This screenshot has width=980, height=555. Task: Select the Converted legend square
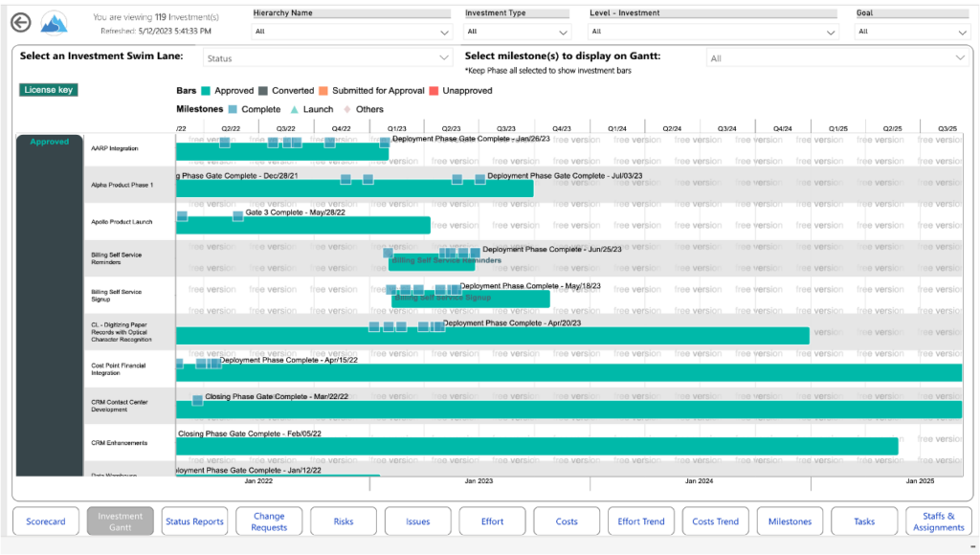click(x=263, y=91)
